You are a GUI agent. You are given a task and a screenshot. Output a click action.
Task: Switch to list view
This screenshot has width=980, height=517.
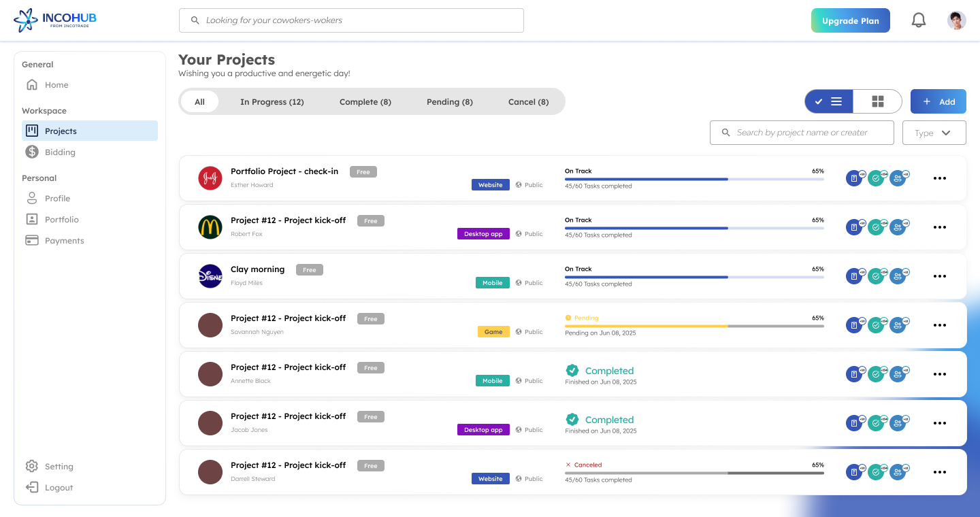(829, 101)
